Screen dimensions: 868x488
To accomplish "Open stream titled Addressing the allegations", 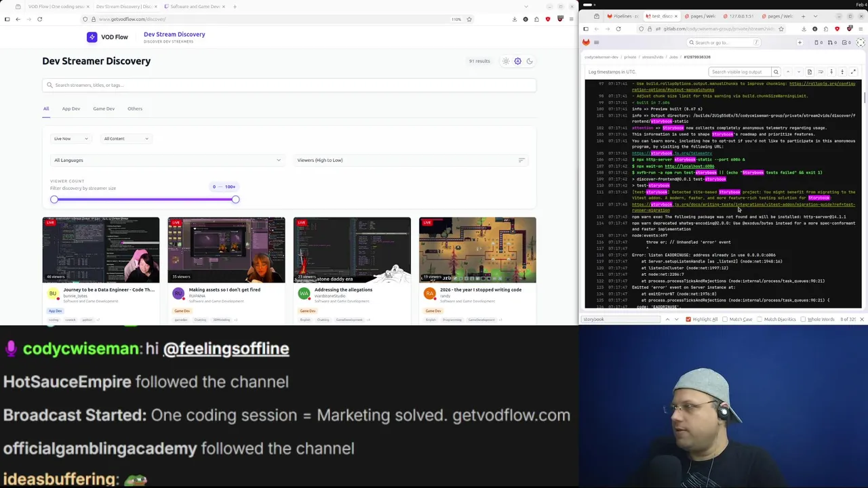I will click(343, 290).
